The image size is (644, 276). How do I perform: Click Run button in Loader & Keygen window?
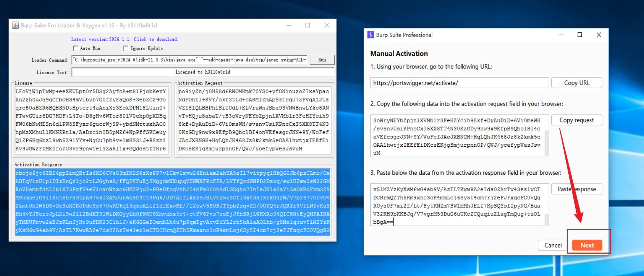pos(322,60)
